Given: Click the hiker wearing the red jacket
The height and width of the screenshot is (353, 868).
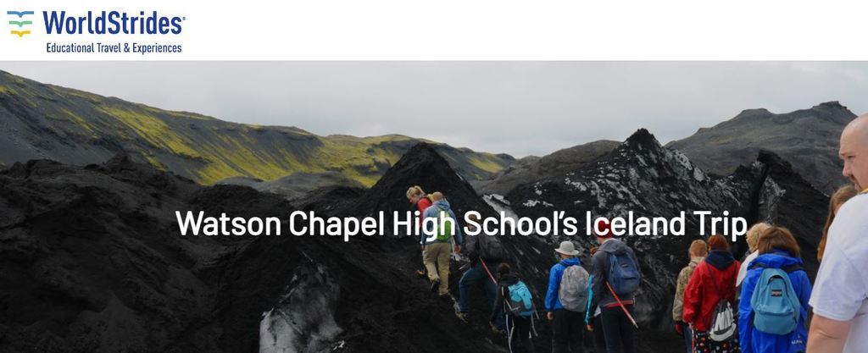Looking at the screenshot, I should pos(710,293).
